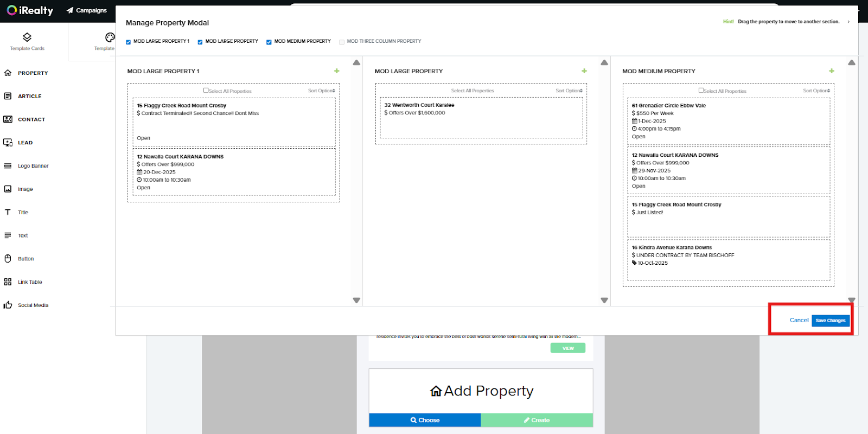Image resolution: width=868 pixels, height=434 pixels.
Task: Uncheck the MOD LARGE PROPERTY 1 checkbox
Action: coord(129,42)
